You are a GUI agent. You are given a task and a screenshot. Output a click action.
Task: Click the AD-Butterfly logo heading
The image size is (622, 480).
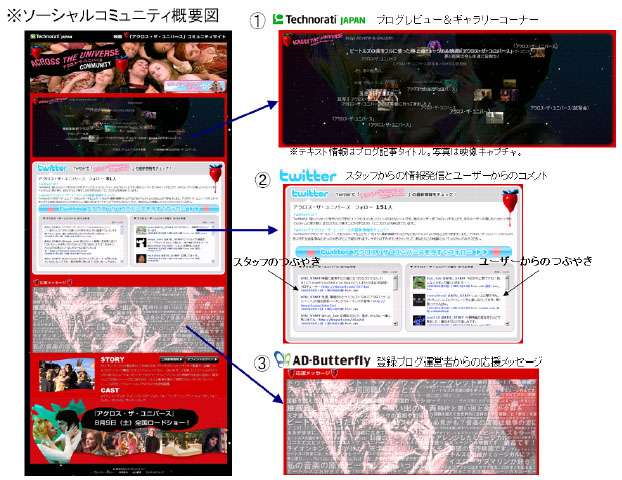pyautogui.click(x=331, y=360)
